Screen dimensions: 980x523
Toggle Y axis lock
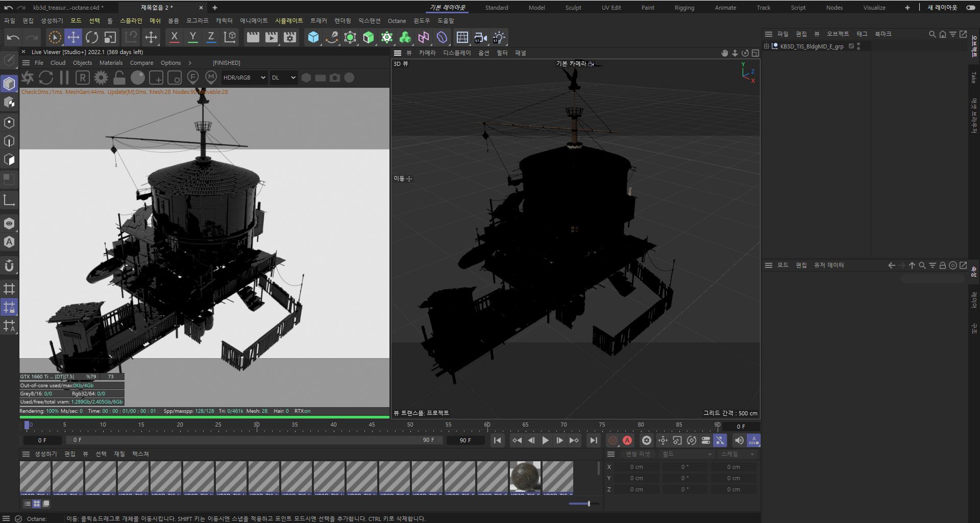pyautogui.click(x=192, y=37)
